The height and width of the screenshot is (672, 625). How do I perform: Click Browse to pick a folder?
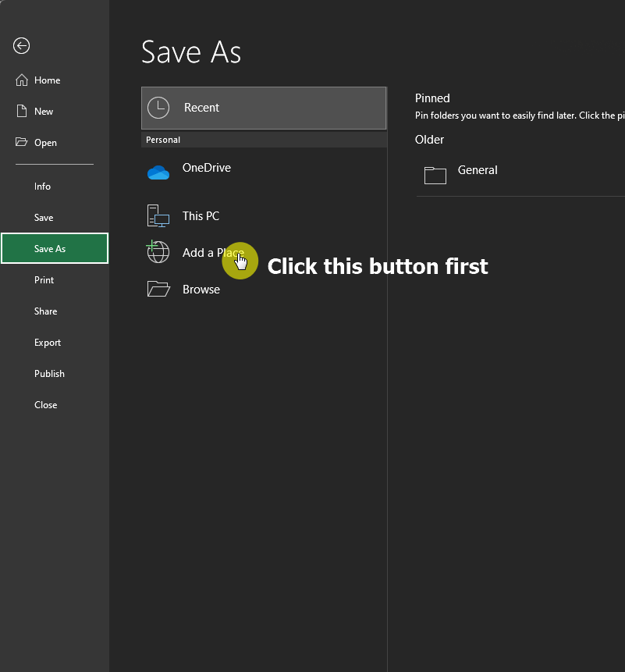click(x=264, y=290)
